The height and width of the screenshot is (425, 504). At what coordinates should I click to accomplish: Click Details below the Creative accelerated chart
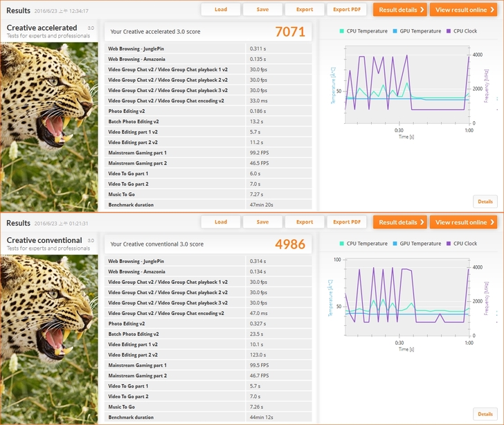click(x=485, y=201)
